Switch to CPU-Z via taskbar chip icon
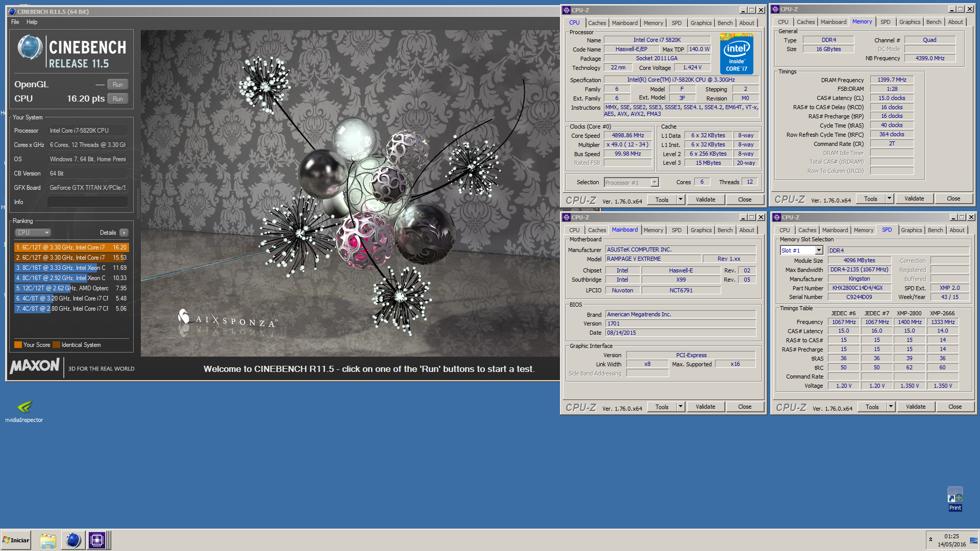980x551 pixels. (x=96, y=540)
